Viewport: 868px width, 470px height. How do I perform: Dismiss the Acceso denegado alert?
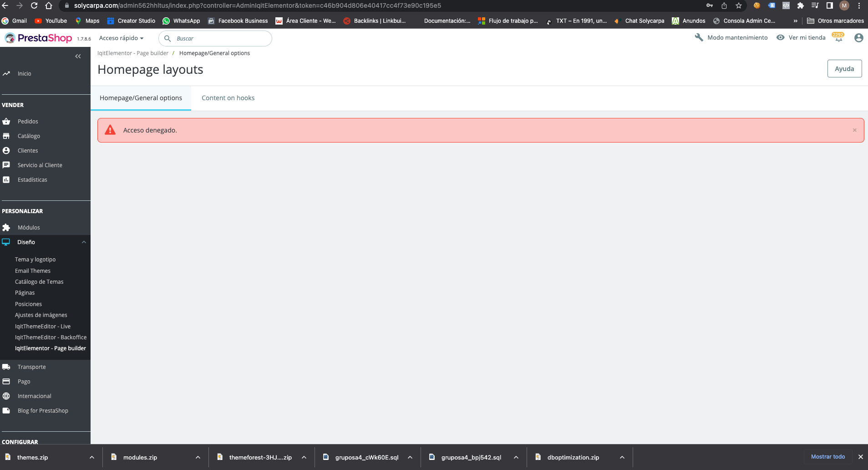coord(854,130)
